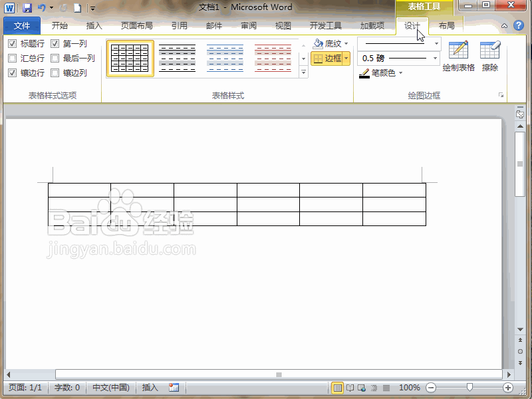Click the 插入 mode indicator in status bar
The height and width of the screenshot is (399, 532).
click(x=150, y=388)
